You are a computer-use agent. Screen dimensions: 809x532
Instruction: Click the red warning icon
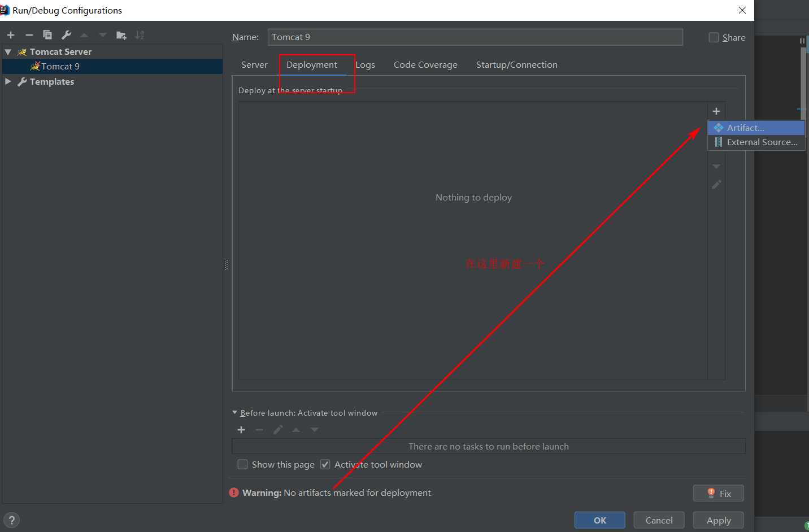tap(234, 492)
